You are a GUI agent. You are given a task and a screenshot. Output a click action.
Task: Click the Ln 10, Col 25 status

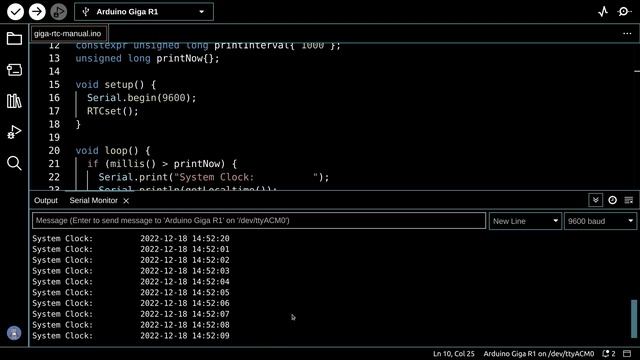(x=453, y=354)
